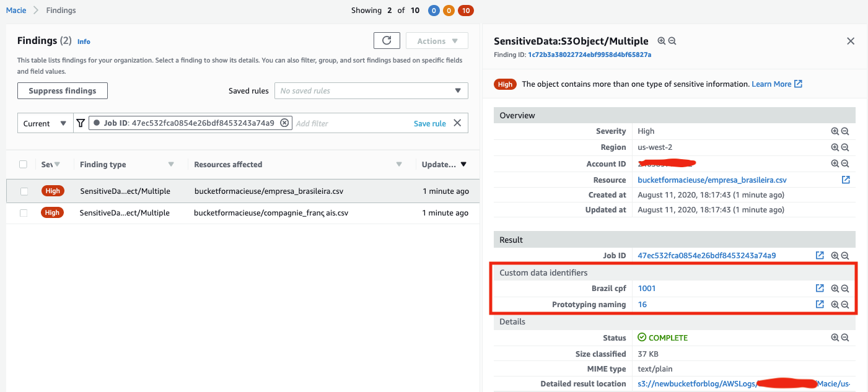Select the empresa_brasileira.csv finding type cell
The image size is (868, 392).
tap(125, 191)
